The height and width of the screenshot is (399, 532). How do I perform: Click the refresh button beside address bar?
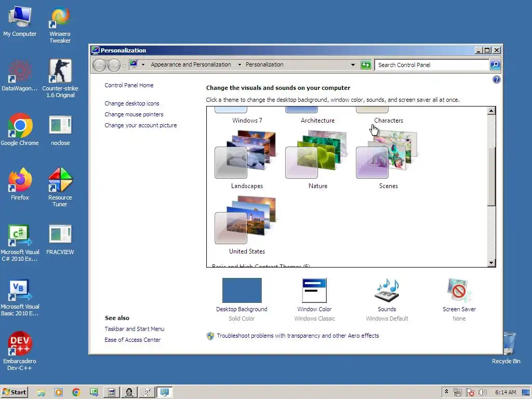coord(366,64)
